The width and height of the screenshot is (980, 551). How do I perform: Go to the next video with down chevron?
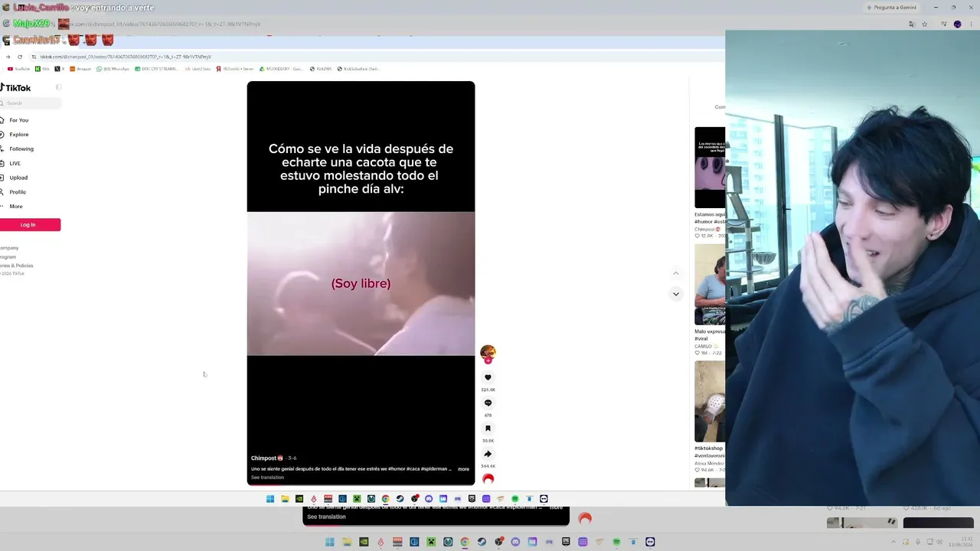point(675,294)
